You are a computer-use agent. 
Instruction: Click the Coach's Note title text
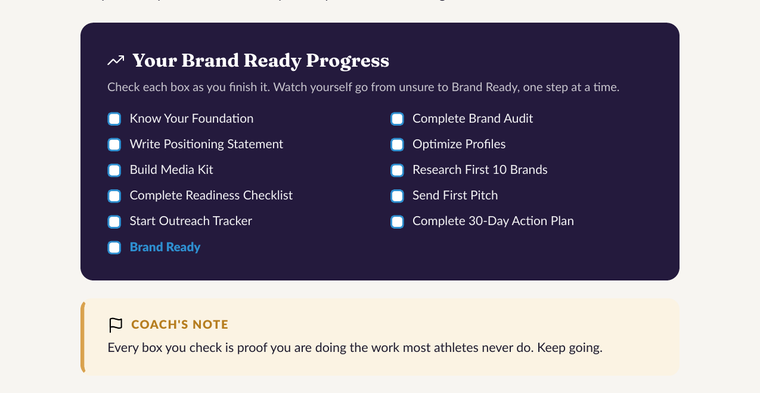pos(180,324)
